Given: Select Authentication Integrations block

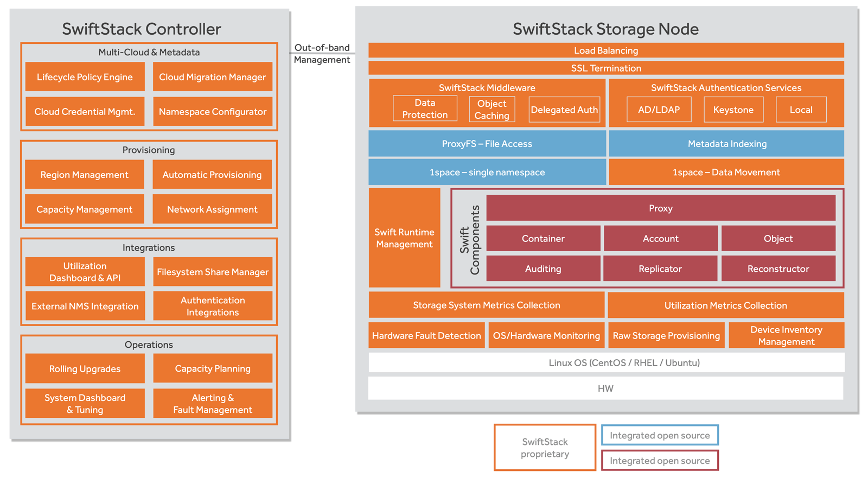Looking at the screenshot, I should (x=213, y=306).
